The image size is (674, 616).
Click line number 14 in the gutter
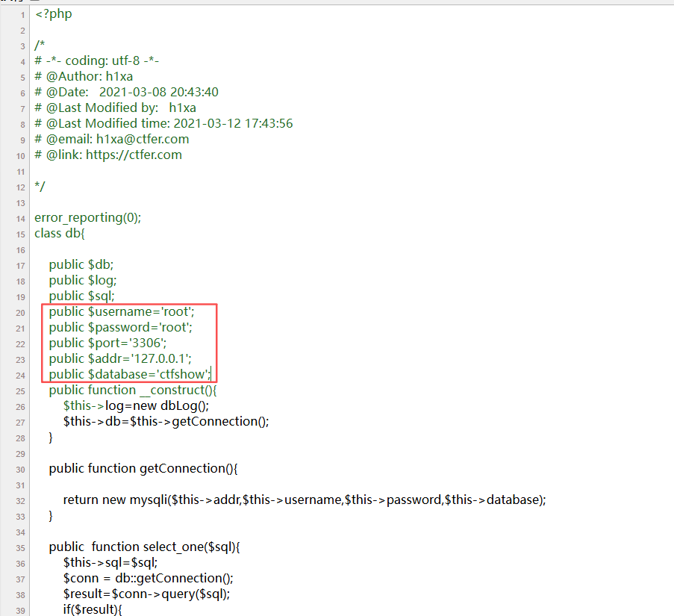coord(20,219)
